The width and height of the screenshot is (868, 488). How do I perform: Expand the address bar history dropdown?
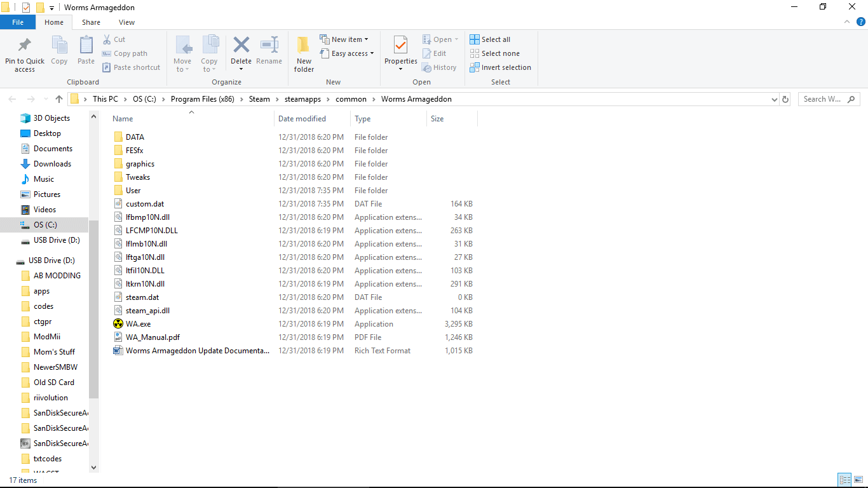coord(774,99)
